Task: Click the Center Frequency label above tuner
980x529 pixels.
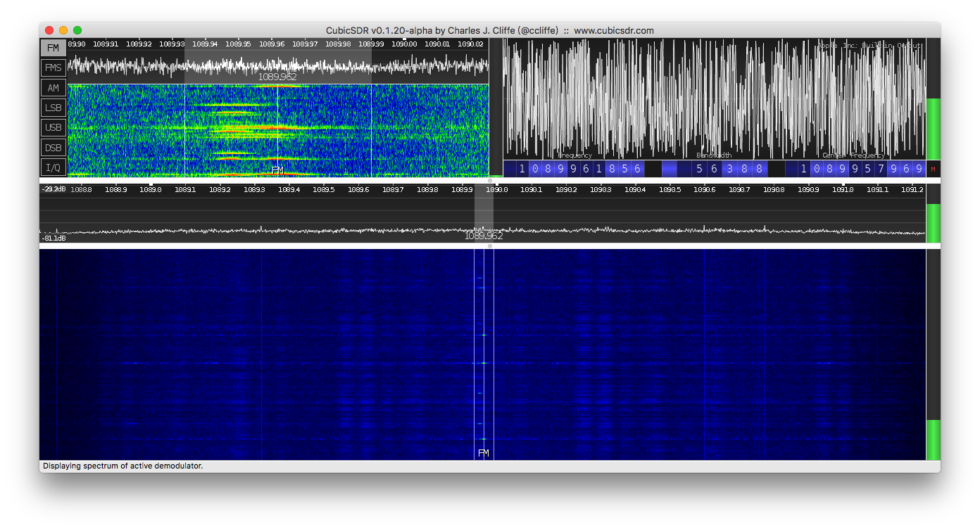Action: point(853,155)
